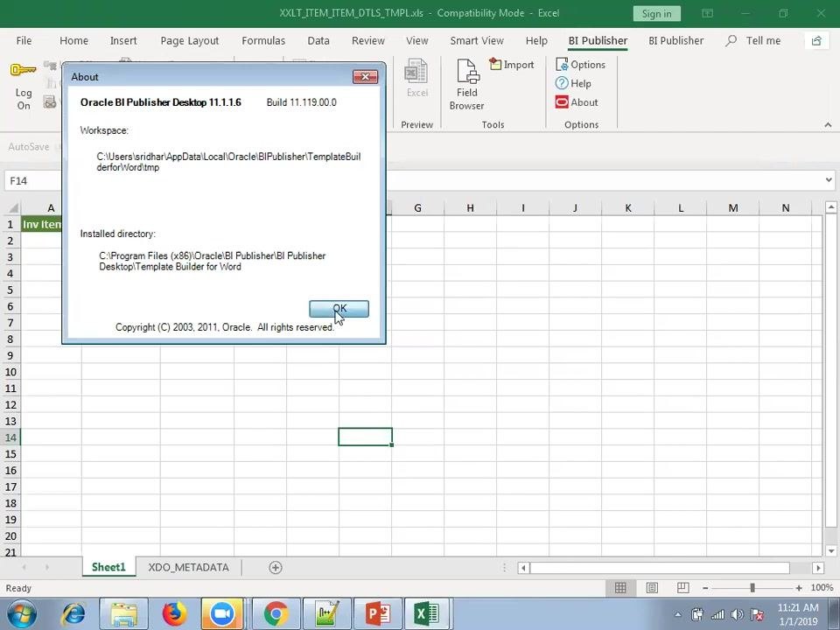Select the second BI Publisher tab
Viewport: 840px width, 630px height.
pyautogui.click(x=676, y=41)
